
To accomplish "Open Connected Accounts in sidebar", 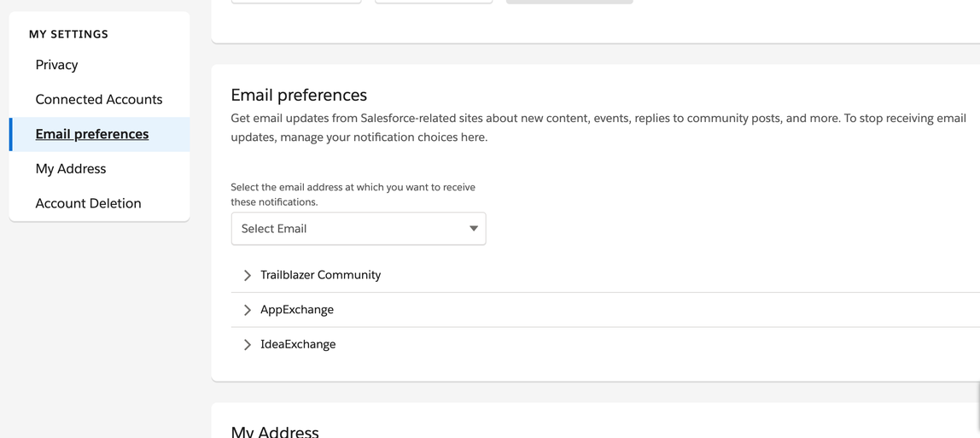I will (98, 99).
